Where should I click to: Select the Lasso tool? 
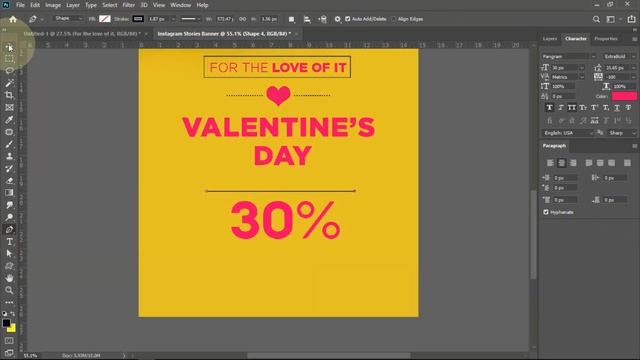(9, 71)
